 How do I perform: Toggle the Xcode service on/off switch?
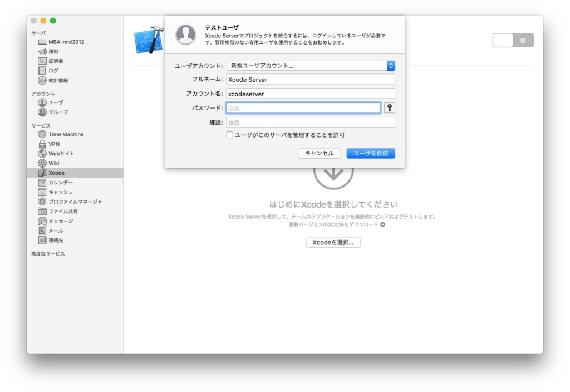(513, 40)
